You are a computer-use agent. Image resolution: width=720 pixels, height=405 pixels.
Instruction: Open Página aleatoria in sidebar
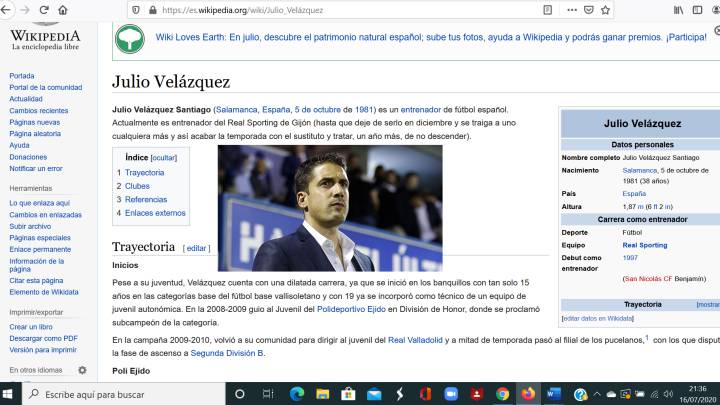tap(35, 134)
